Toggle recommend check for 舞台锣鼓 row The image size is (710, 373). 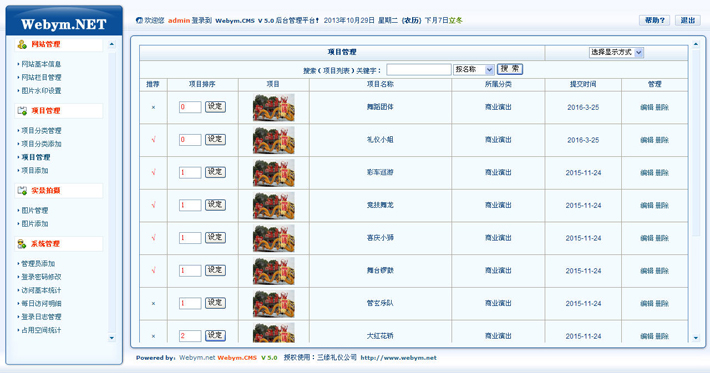(x=154, y=270)
